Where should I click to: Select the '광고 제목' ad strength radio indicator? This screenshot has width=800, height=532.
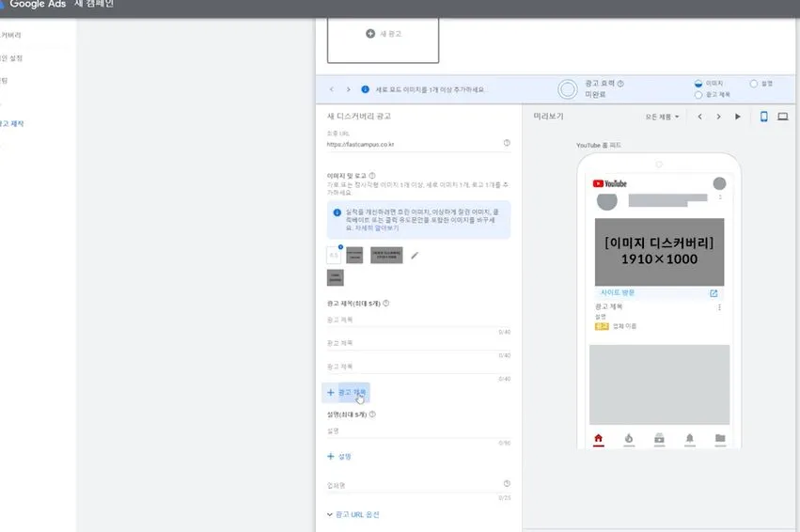coord(698,95)
